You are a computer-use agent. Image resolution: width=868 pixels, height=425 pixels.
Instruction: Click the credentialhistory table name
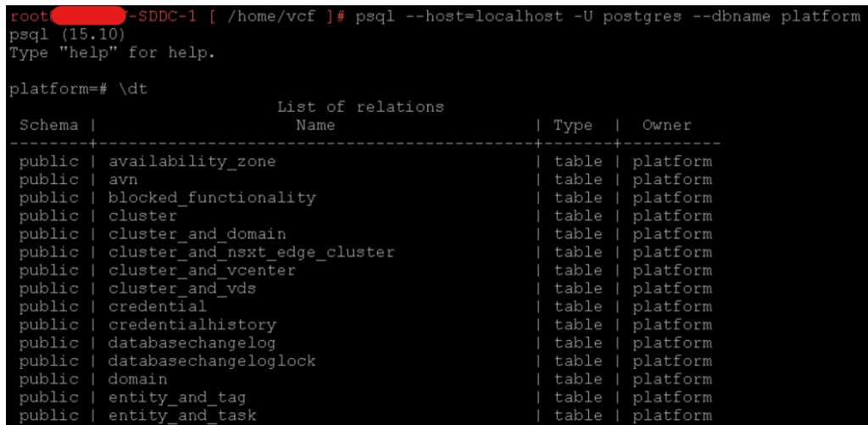(x=192, y=325)
